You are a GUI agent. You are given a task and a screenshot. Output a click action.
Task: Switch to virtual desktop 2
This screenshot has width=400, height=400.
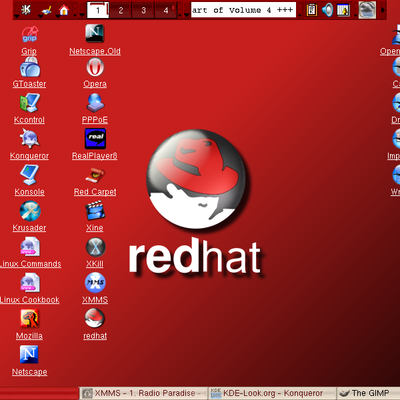[x=121, y=10]
